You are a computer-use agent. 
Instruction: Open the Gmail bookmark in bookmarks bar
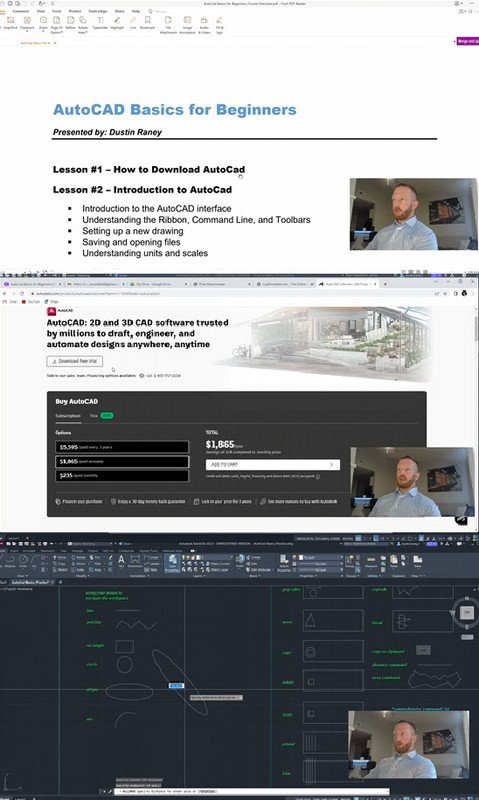click(x=10, y=302)
